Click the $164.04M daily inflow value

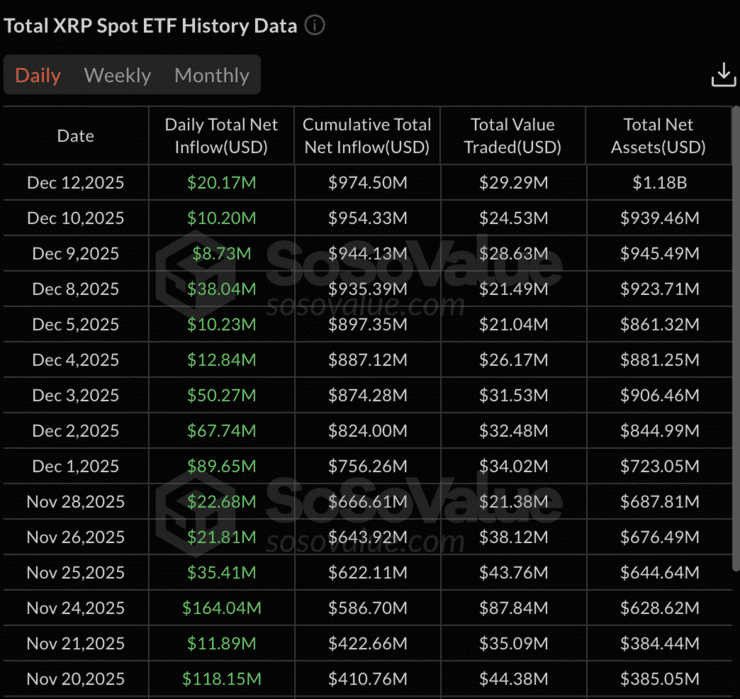(221, 608)
